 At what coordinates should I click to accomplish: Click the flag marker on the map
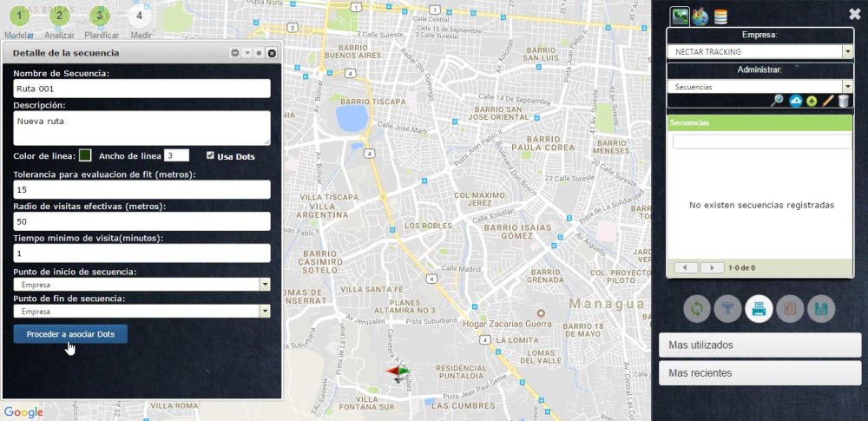(x=398, y=372)
